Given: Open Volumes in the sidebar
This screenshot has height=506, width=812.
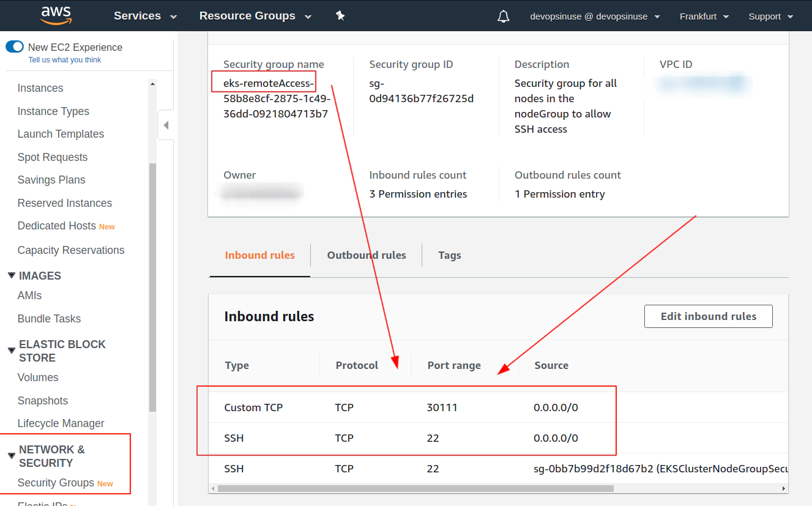Looking at the screenshot, I should coord(38,378).
